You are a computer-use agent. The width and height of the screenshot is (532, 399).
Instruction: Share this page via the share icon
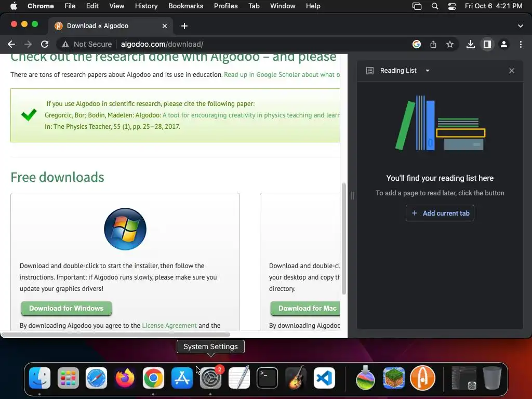pos(433,44)
